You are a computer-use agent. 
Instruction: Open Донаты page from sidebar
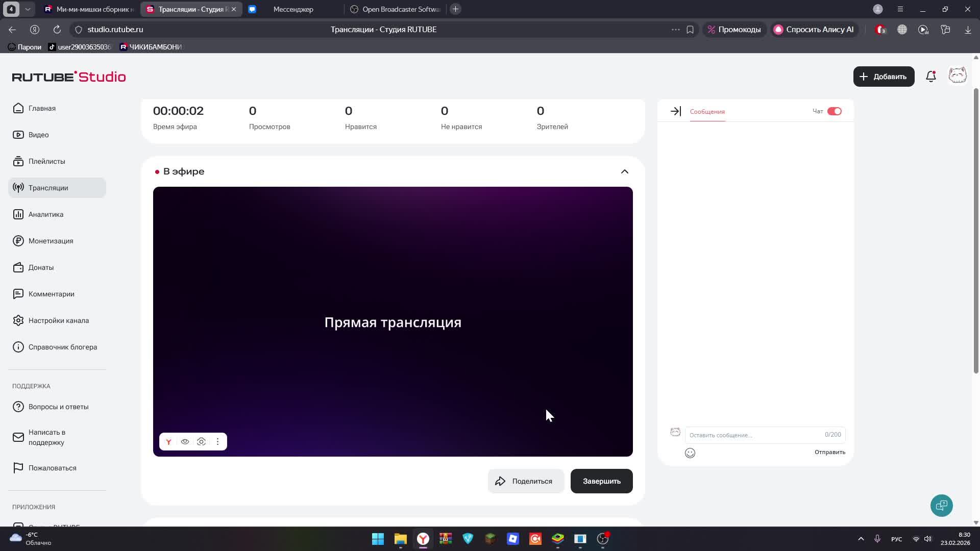point(41,267)
